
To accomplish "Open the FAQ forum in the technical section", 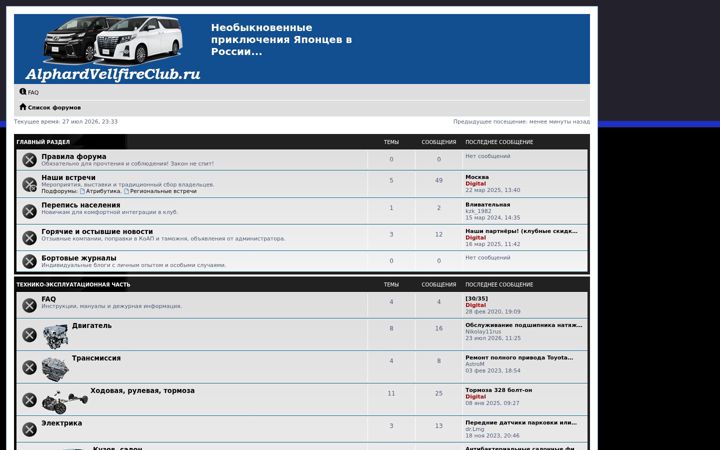I will (49, 299).
